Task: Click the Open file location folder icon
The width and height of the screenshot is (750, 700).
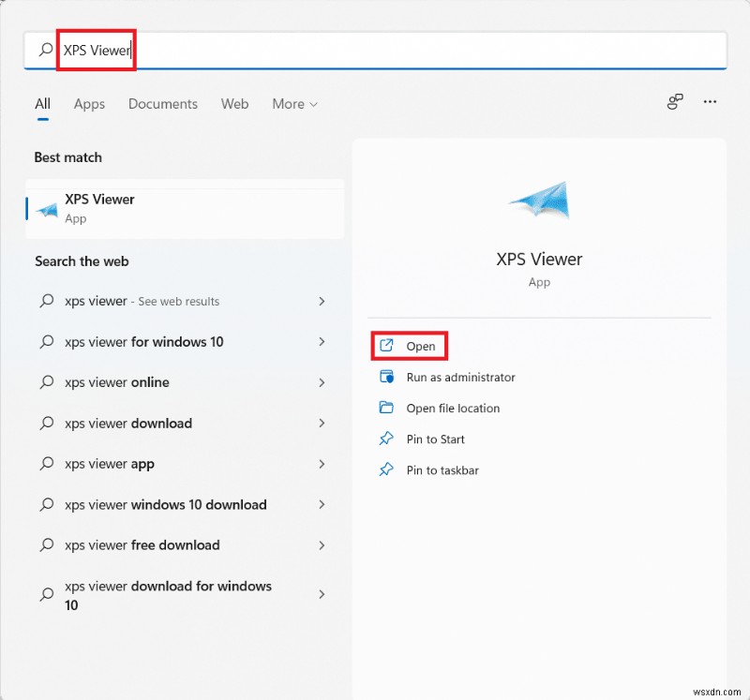Action: (386, 408)
